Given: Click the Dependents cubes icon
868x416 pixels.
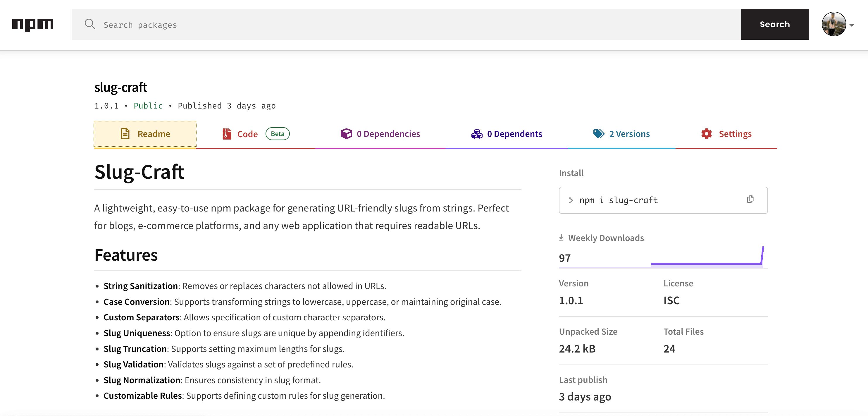Looking at the screenshot, I should click(x=476, y=134).
